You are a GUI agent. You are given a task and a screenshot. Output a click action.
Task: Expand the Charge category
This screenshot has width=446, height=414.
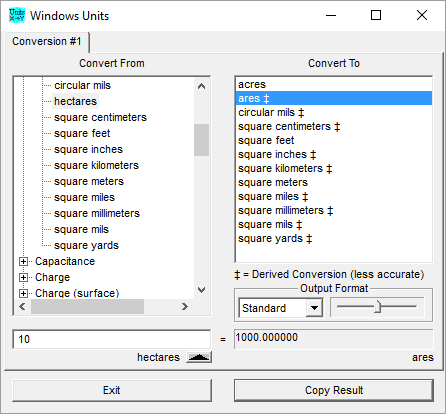[x=23, y=277]
